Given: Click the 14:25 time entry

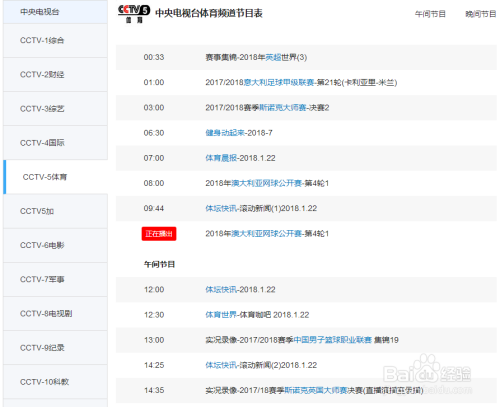Looking at the screenshot, I should click(x=154, y=365).
